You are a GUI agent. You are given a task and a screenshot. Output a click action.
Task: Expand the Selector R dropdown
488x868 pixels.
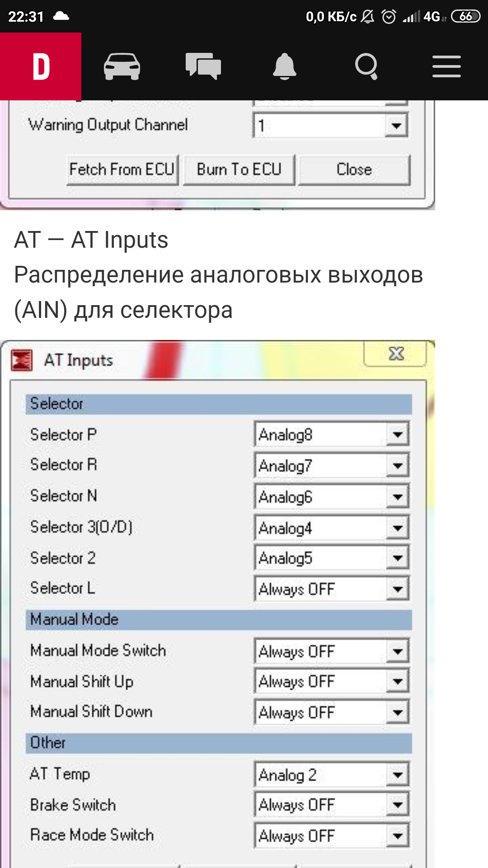398,466
